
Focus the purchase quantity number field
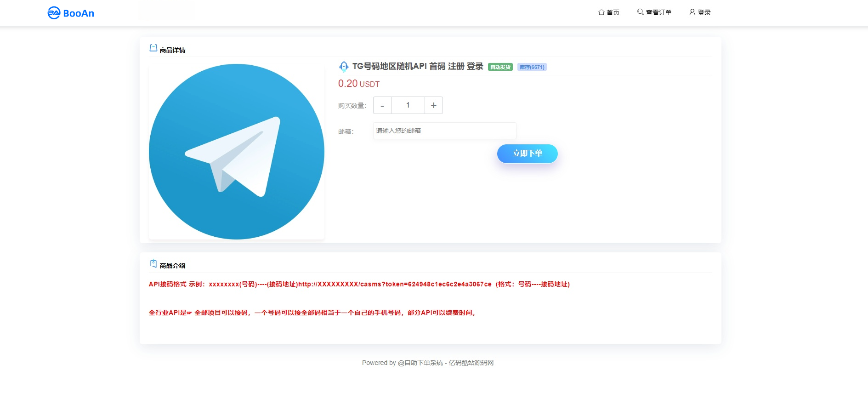(x=408, y=105)
